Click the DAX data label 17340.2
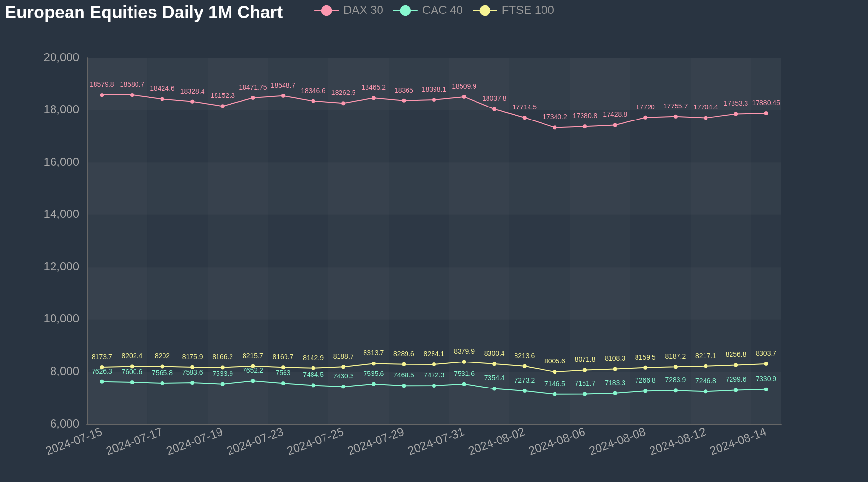 click(x=555, y=117)
